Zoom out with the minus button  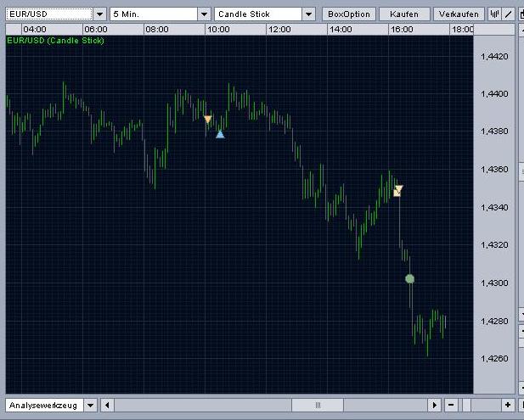click(451, 405)
